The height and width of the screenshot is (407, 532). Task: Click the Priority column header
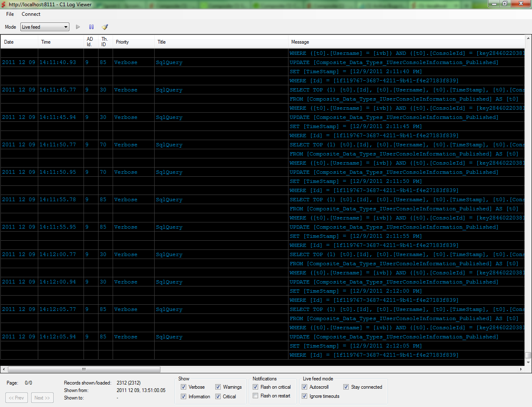(x=122, y=42)
